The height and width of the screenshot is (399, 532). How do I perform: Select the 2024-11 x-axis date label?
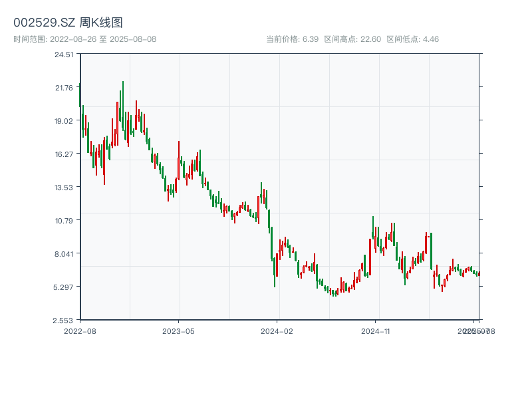click(376, 331)
